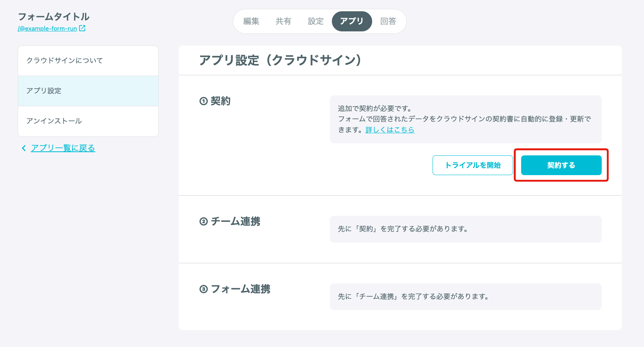
Task: Click the 詳しくはこちら link
Action: [390, 130]
